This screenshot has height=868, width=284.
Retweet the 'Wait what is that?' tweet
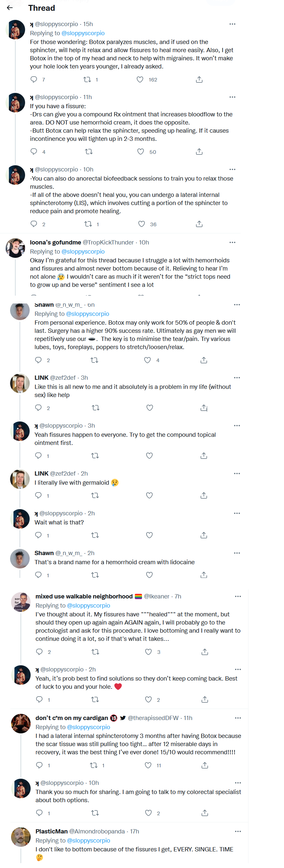coord(95,535)
